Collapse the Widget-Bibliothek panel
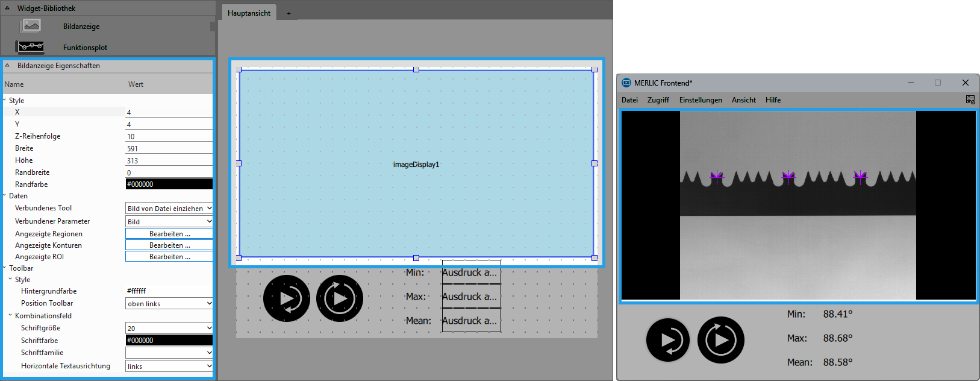This screenshot has width=980, height=381. click(7, 8)
